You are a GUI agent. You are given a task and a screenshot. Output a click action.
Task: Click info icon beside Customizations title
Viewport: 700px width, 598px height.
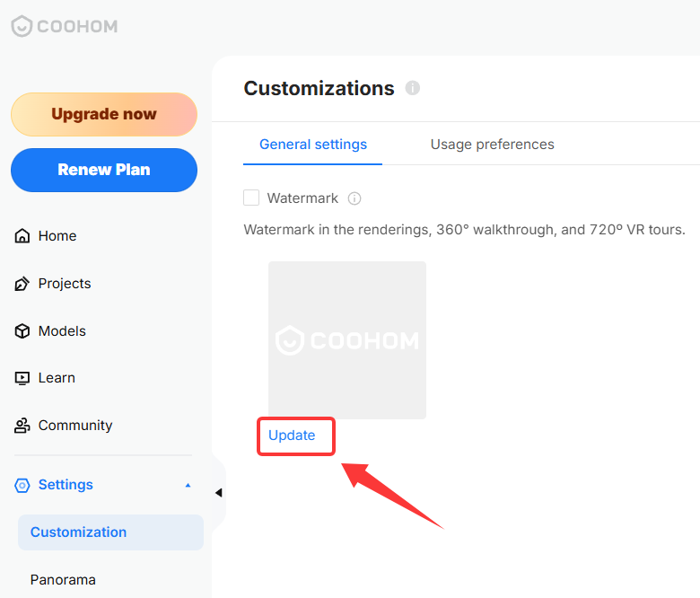click(x=413, y=88)
